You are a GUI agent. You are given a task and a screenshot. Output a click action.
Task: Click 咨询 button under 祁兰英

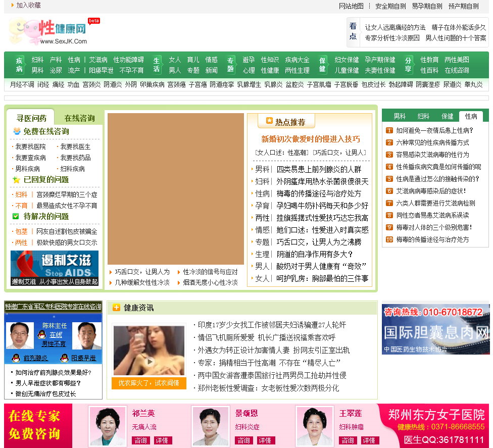point(140,440)
